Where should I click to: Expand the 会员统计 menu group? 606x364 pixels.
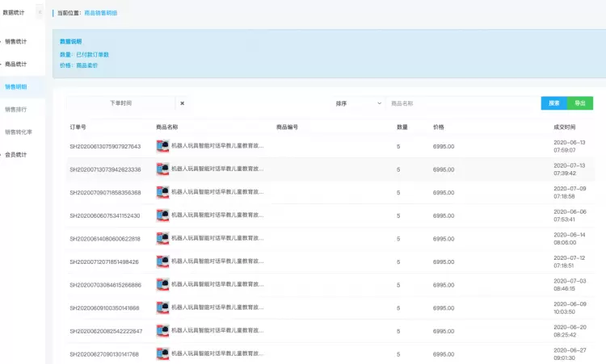[x=16, y=155]
